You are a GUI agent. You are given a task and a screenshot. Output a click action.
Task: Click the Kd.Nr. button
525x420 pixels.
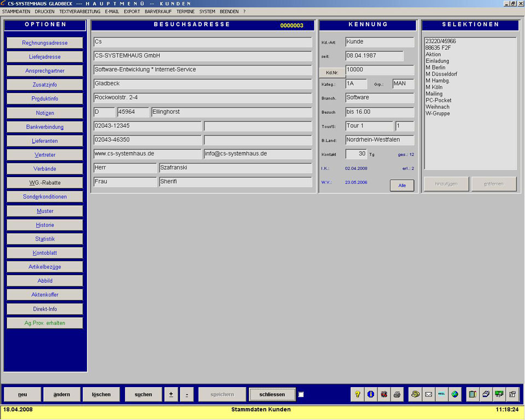tap(332, 72)
